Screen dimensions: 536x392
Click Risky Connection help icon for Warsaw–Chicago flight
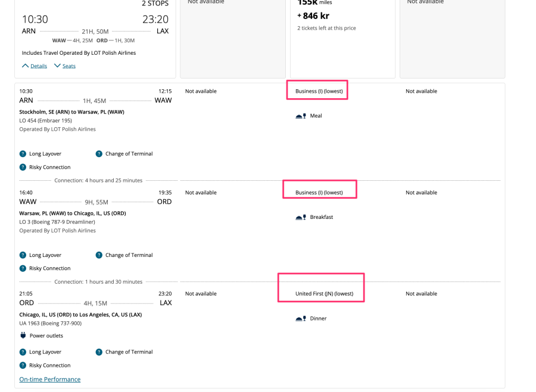point(23,268)
